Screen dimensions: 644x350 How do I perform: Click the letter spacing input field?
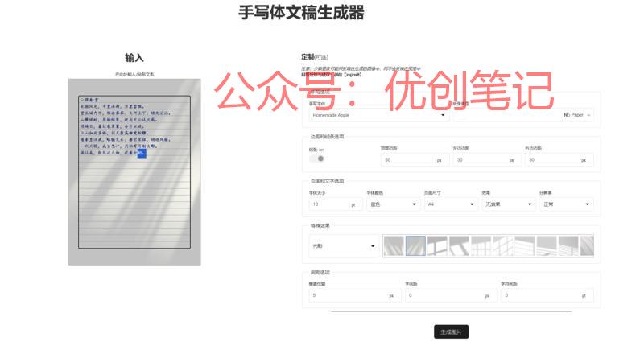(547, 295)
